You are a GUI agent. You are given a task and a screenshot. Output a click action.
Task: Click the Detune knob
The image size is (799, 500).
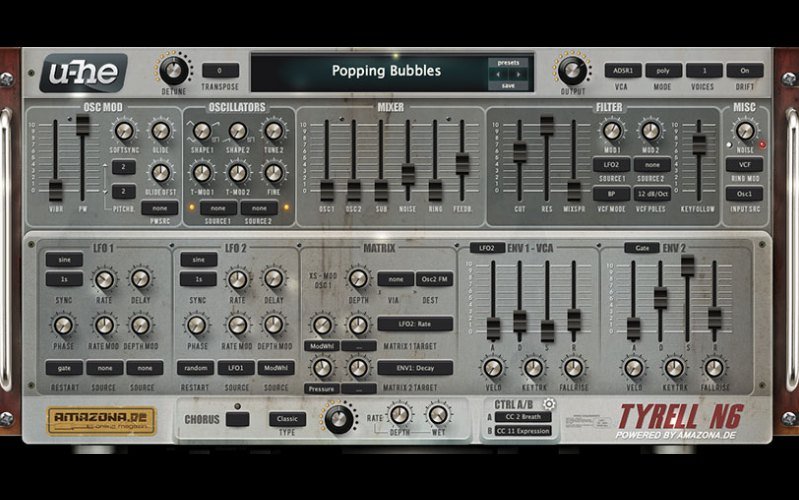pos(173,70)
